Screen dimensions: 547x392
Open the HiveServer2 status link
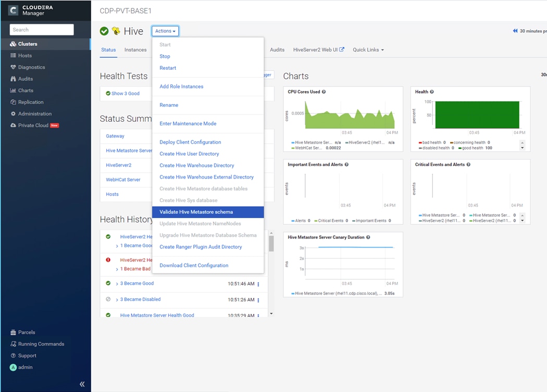(119, 165)
